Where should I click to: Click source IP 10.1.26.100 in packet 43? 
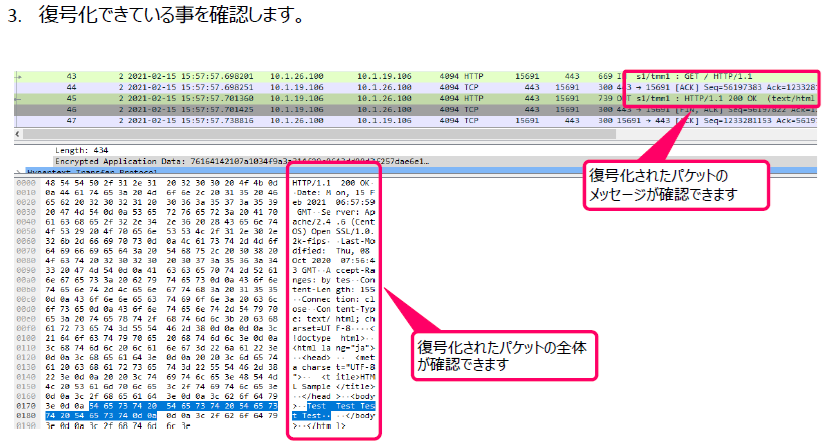coord(296,77)
